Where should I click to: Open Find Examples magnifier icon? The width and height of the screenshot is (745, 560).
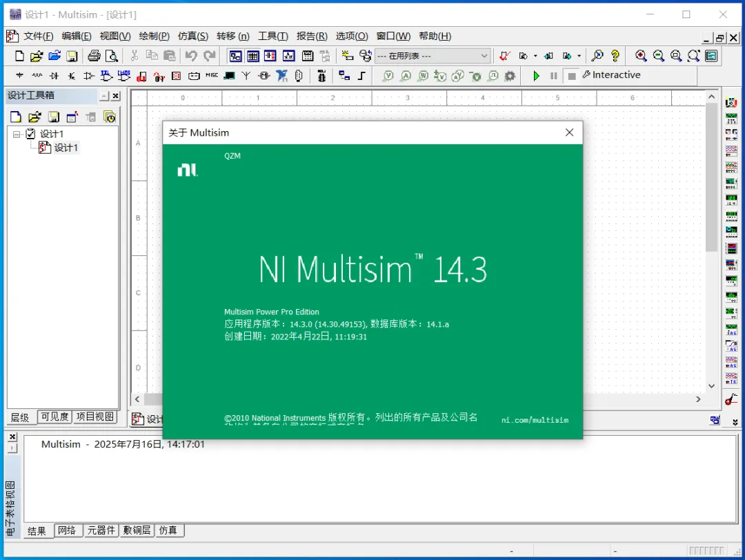(597, 56)
